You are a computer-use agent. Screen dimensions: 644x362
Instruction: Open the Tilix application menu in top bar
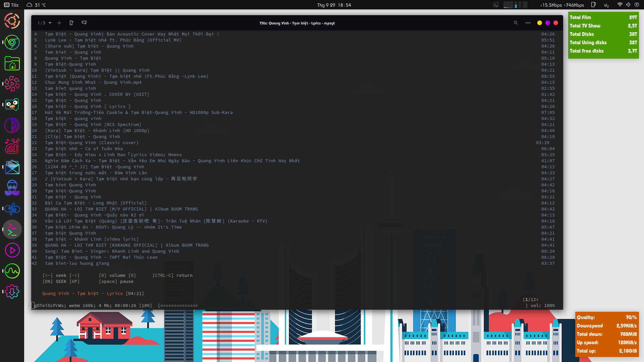(x=11, y=5)
